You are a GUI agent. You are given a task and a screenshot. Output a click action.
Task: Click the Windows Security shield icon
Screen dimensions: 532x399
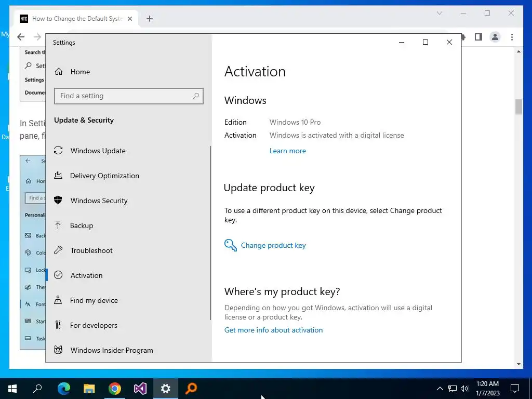[58, 200]
